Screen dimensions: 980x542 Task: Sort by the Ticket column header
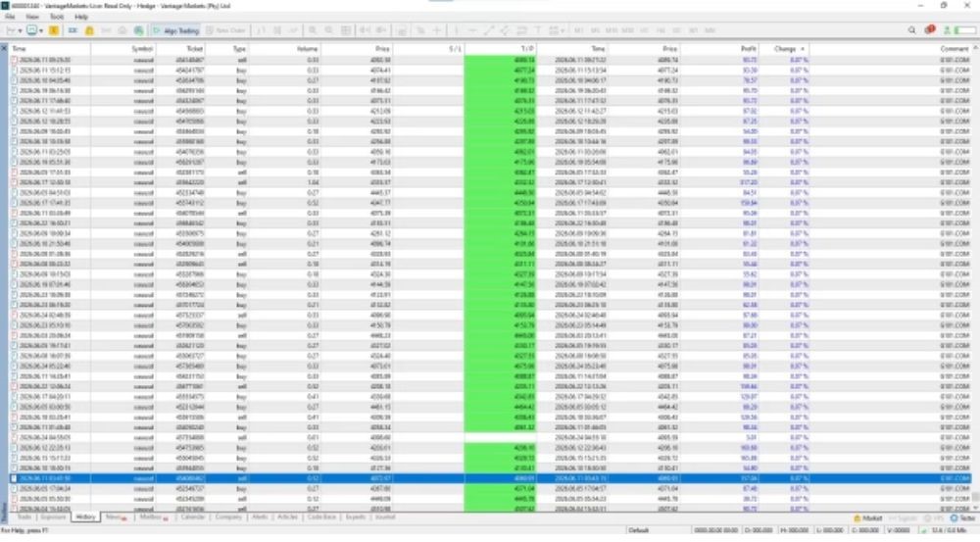[x=195, y=49]
